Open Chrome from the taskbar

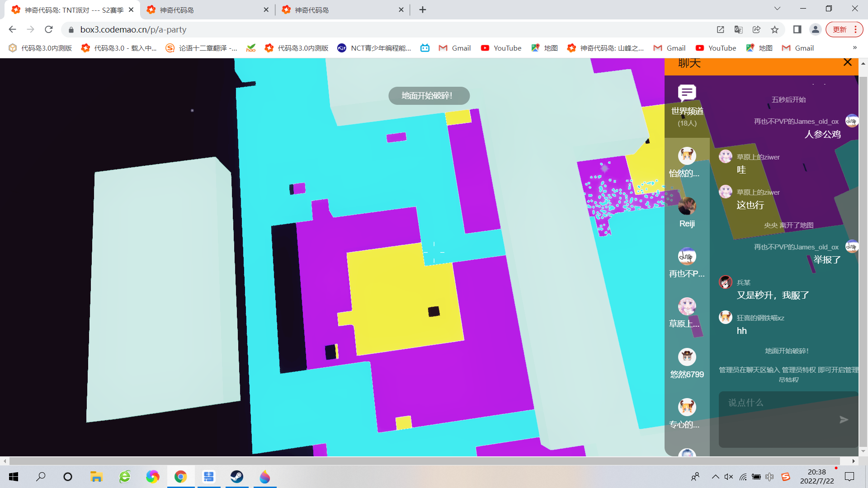(x=180, y=477)
